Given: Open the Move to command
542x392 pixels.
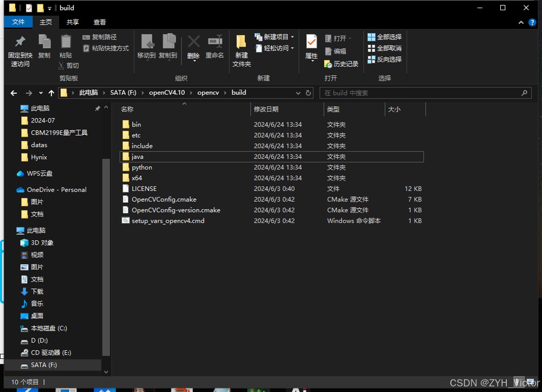Looking at the screenshot, I should pos(146,47).
